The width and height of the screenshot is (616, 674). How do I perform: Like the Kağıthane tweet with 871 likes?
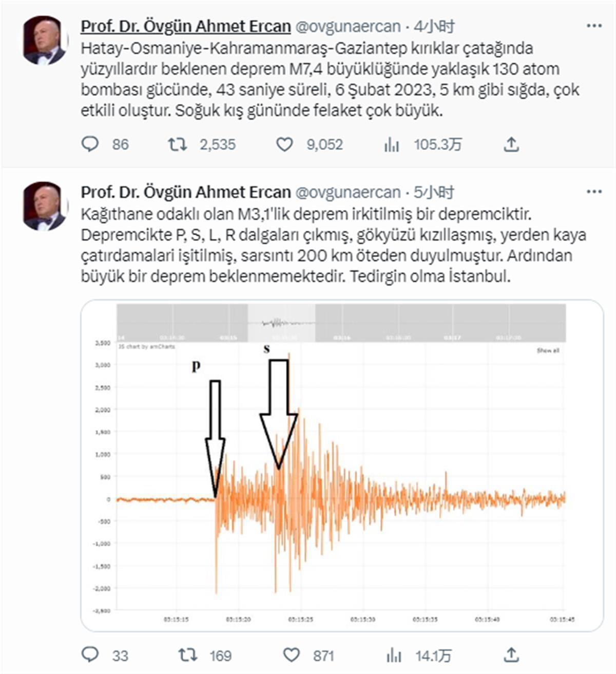pos(292,654)
